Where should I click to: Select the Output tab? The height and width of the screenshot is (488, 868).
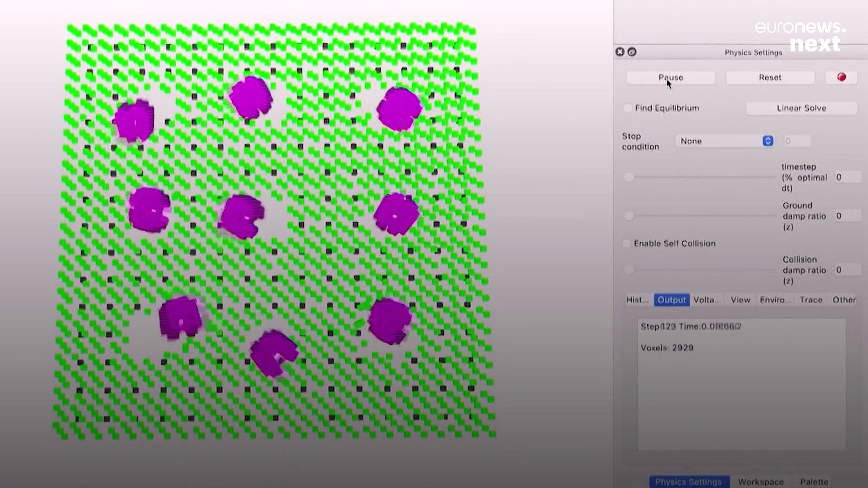671,300
